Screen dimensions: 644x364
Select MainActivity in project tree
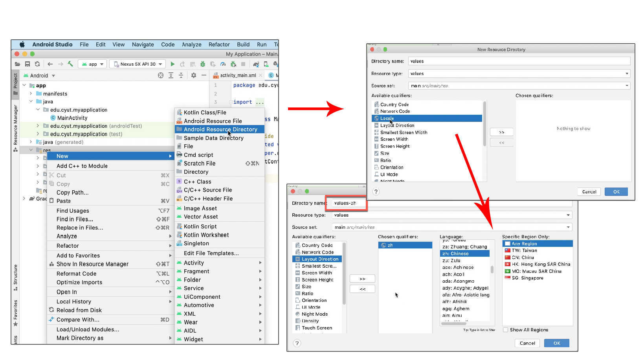(x=72, y=118)
